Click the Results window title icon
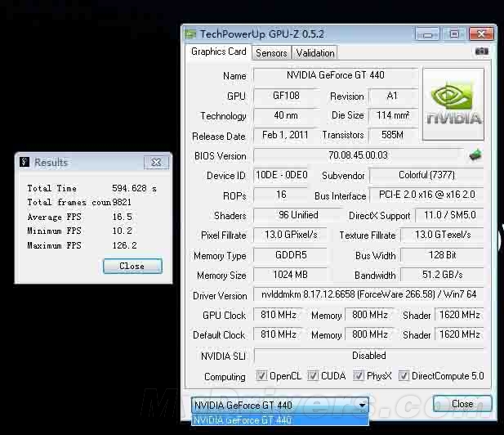504x435 pixels. (x=25, y=162)
